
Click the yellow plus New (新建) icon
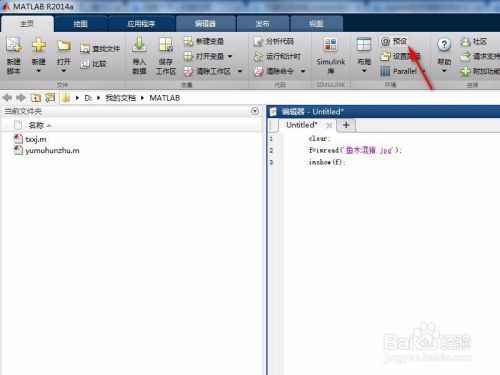pos(39,45)
